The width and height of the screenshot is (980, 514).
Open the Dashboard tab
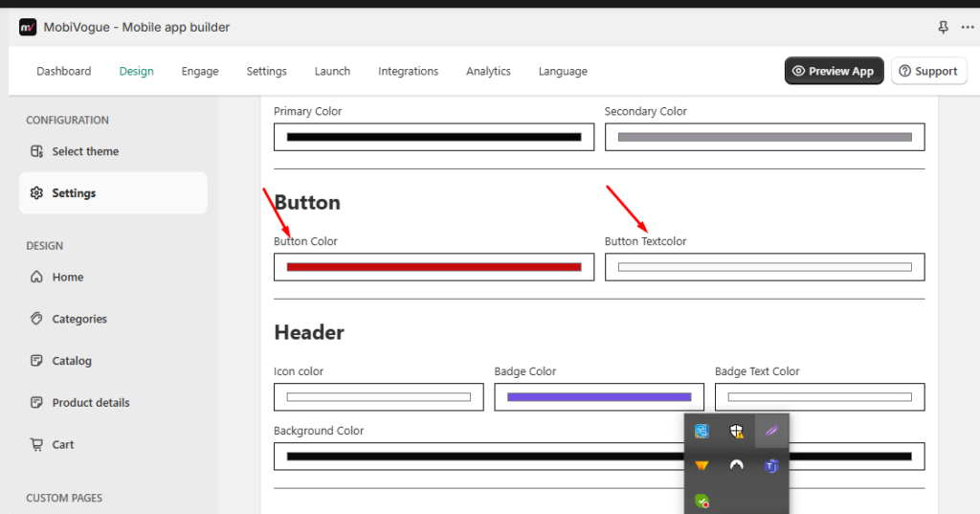tap(64, 71)
